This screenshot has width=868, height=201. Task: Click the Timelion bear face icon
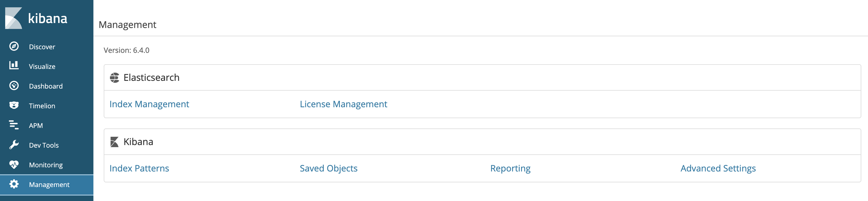(14, 106)
